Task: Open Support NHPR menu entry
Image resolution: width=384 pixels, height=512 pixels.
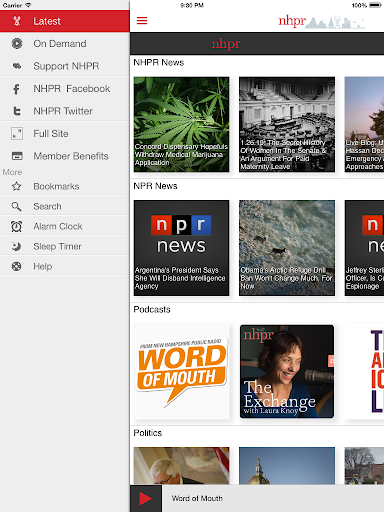Action: click(x=65, y=66)
